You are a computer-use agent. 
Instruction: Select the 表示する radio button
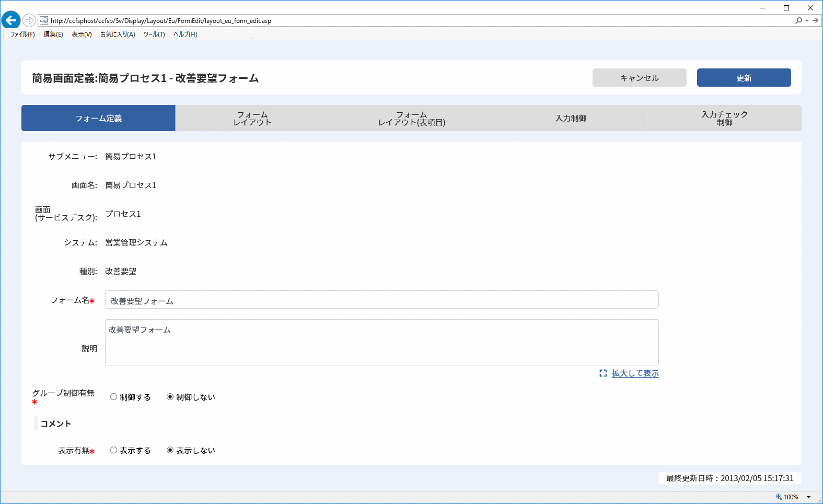pyautogui.click(x=113, y=450)
